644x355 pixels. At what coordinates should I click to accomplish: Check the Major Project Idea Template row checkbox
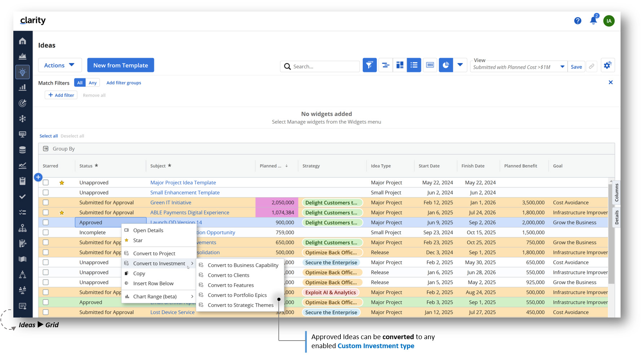click(x=46, y=183)
